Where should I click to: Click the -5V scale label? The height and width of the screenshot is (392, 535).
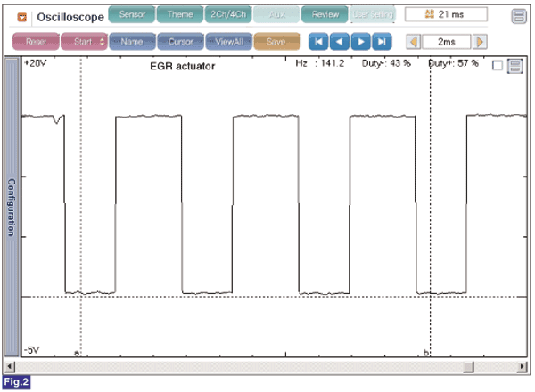(31, 350)
